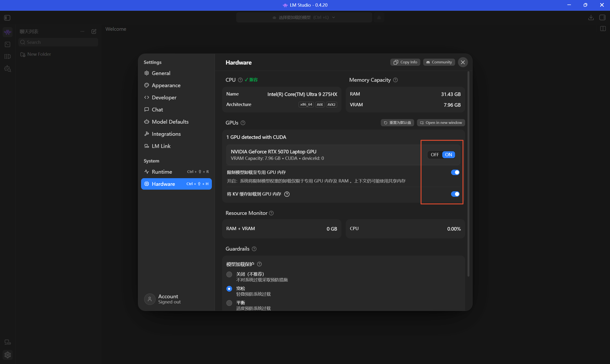Select the 平衡 radio option
Screen dimensions: 610x364
point(229,303)
